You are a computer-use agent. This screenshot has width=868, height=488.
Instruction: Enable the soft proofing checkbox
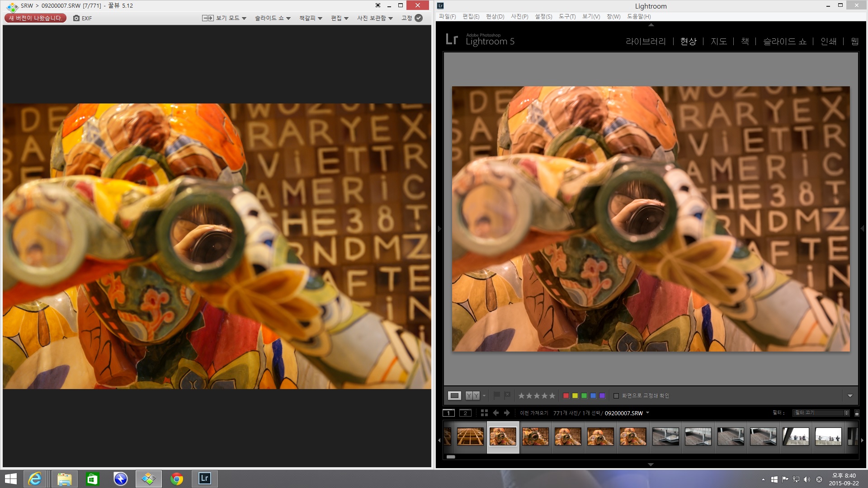click(x=616, y=396)
